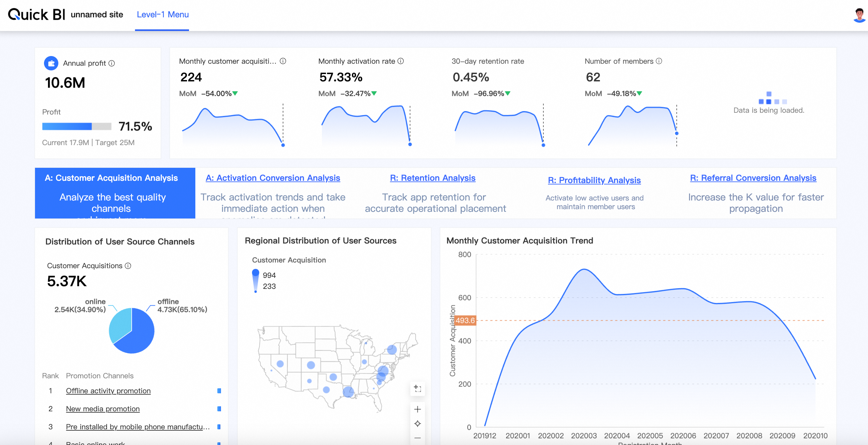This screenshot has height=445, width=868.
Task: Open R: Profitability Analysis link
Action: pyautogui.click(x=594, y=180)
